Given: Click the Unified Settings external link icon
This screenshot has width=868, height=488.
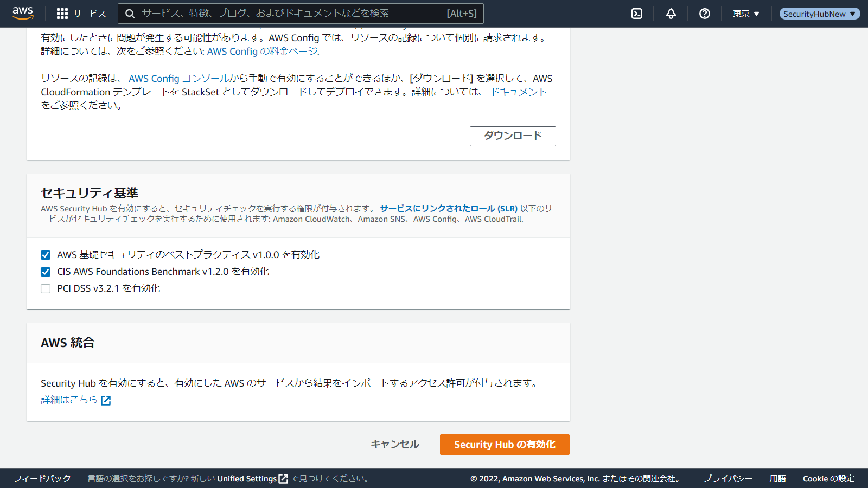Looking at the screenshot, I should 283,479.
